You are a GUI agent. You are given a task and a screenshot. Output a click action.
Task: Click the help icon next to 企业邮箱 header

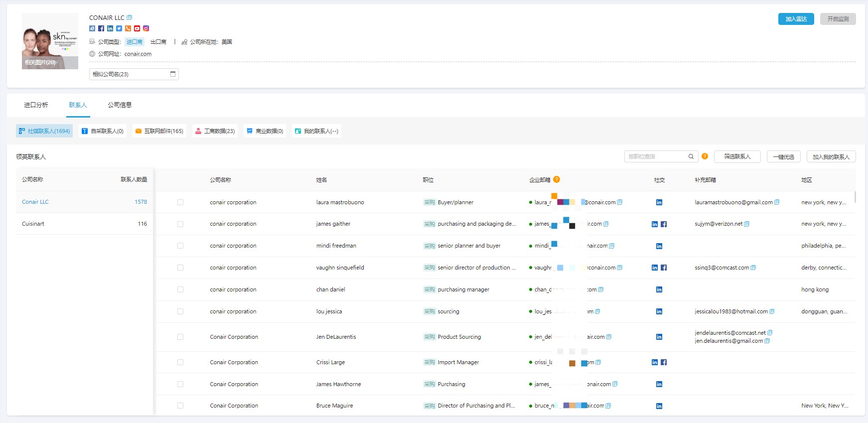coord(557,179)
